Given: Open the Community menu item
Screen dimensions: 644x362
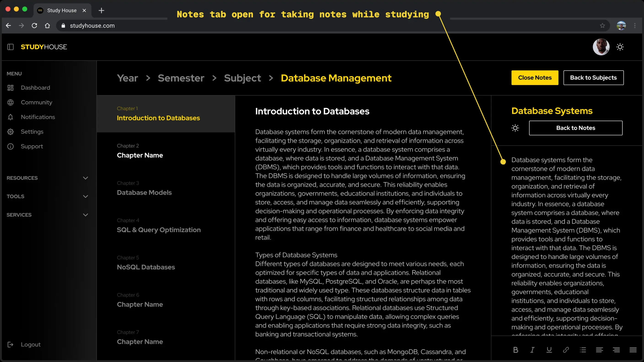Looking at the screenshot, I should [x=37, y=102].
